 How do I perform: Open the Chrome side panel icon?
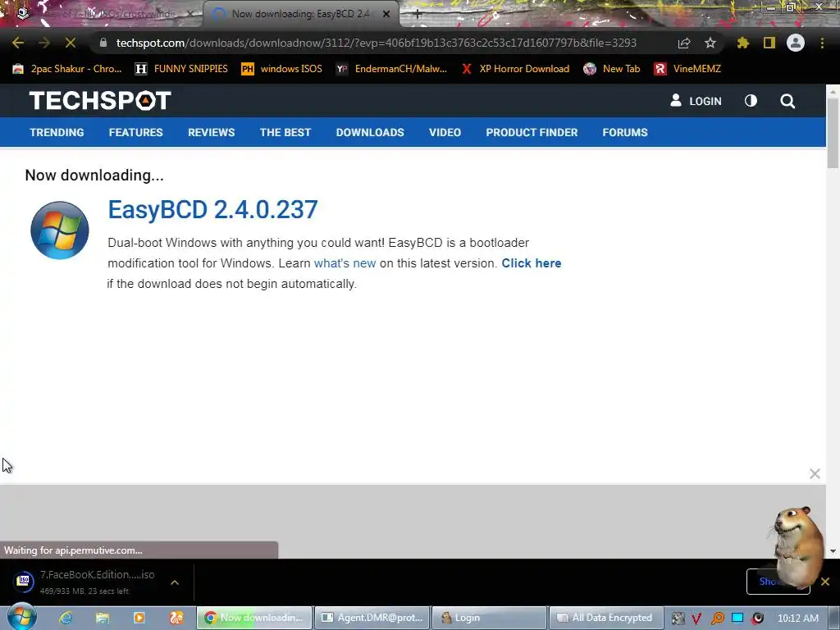pos(769,43)
